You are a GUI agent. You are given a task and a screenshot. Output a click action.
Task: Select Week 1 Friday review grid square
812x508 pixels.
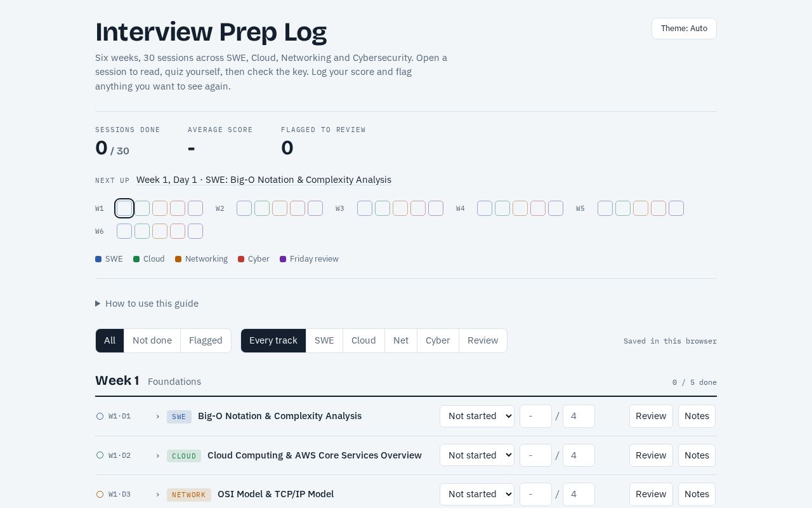click(195, 208)
